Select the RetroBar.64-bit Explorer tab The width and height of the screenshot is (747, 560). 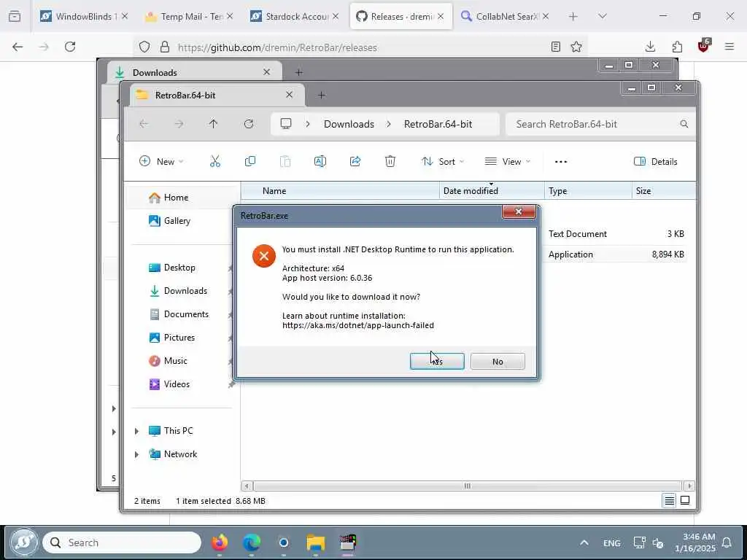pos(217,96)
